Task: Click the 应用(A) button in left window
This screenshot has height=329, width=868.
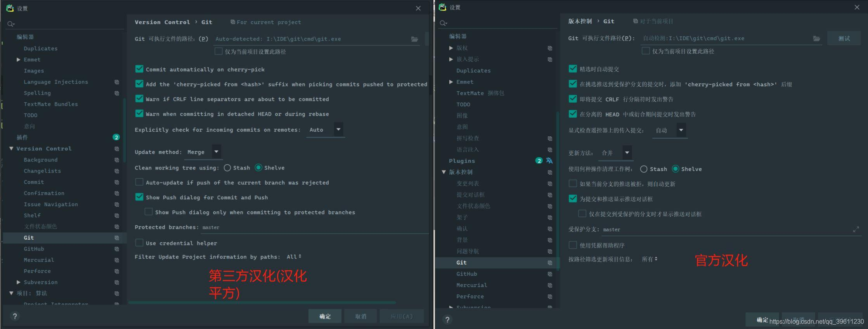Action: pyautogui.click(x=402, y=316)
